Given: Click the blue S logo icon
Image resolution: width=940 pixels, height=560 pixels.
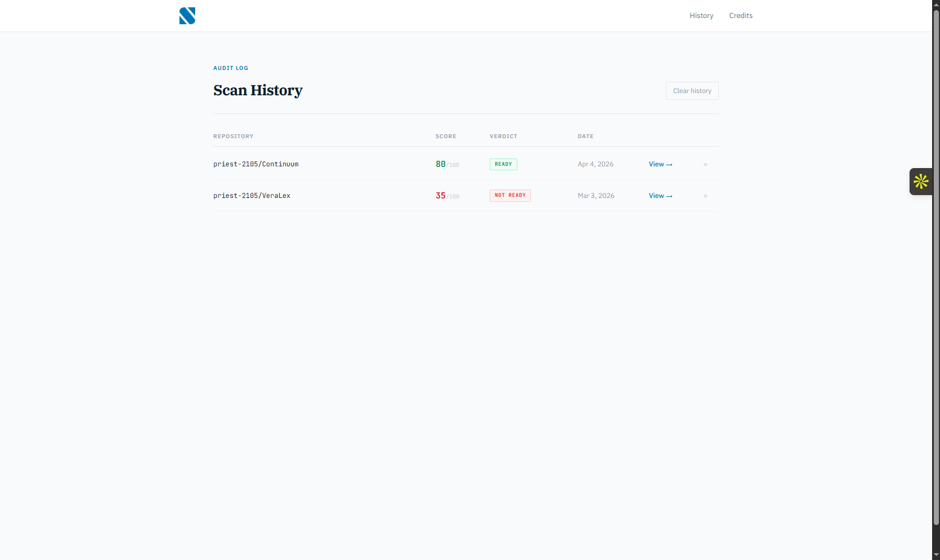Looking at the screenshot, I should tap(187, 16).
